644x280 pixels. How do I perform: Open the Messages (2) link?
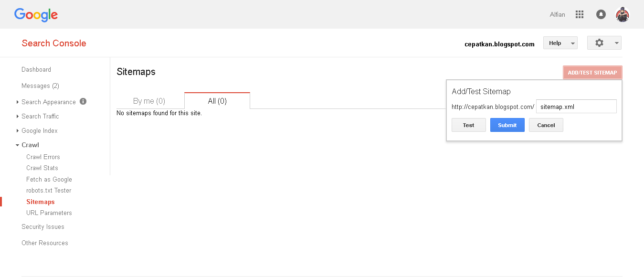[40, 86]
